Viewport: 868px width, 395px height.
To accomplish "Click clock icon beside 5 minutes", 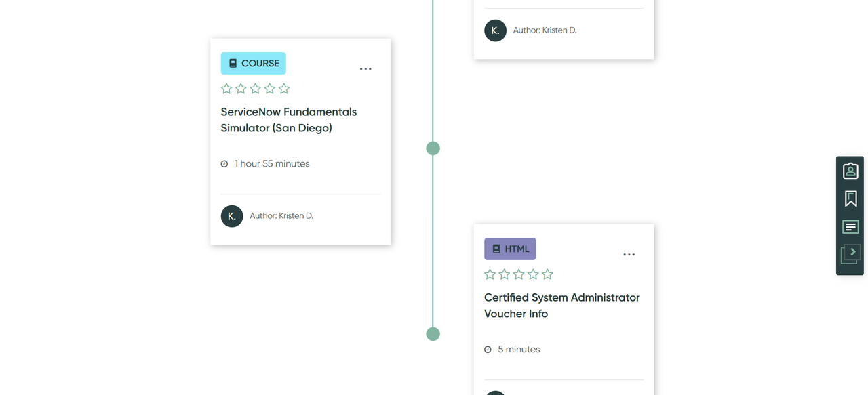I will [488, 350].
